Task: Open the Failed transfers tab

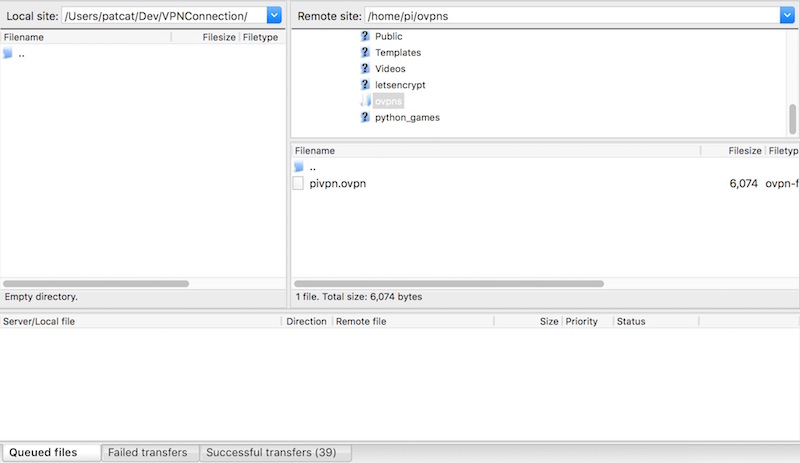Action: (150, 453)
